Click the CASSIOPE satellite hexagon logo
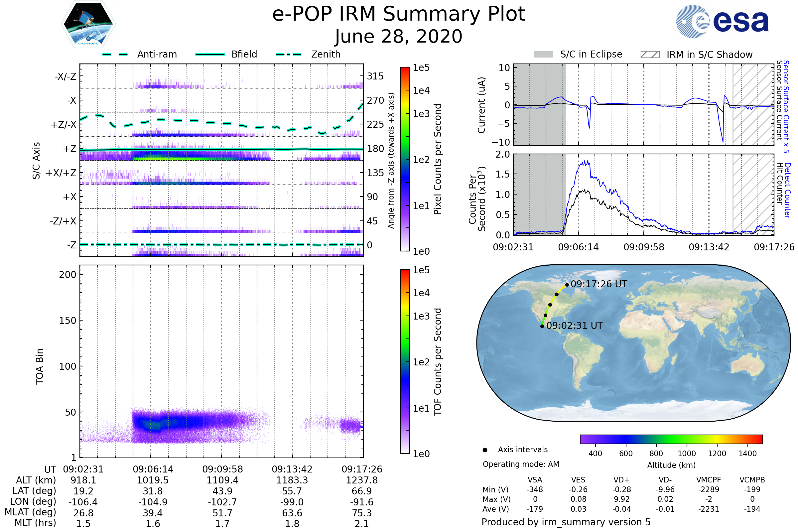798x532 pixels. [x=88, y=24]
